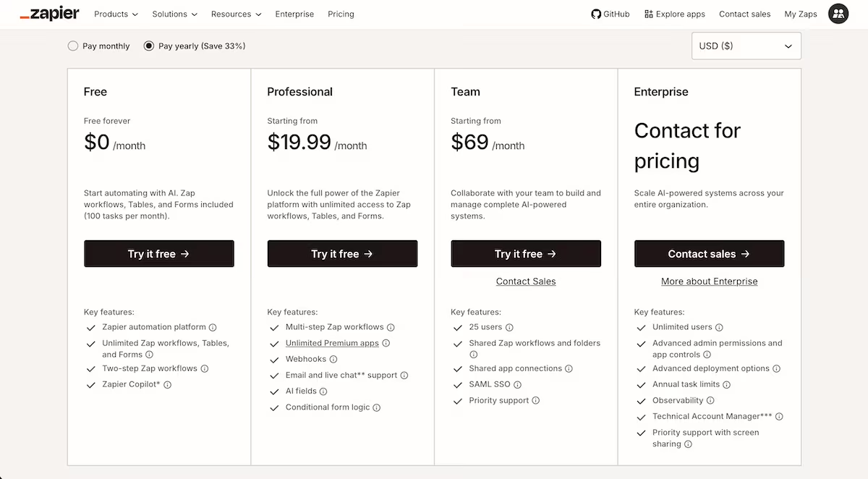Show info icon for Team Priority support
Image resolution: width=868 pixels, height=479 pixels.
[x=535, y=401]
